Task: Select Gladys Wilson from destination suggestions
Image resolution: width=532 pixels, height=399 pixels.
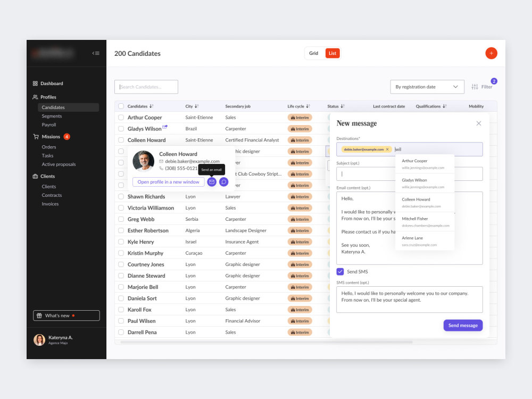Action: [x=425, y=183]
